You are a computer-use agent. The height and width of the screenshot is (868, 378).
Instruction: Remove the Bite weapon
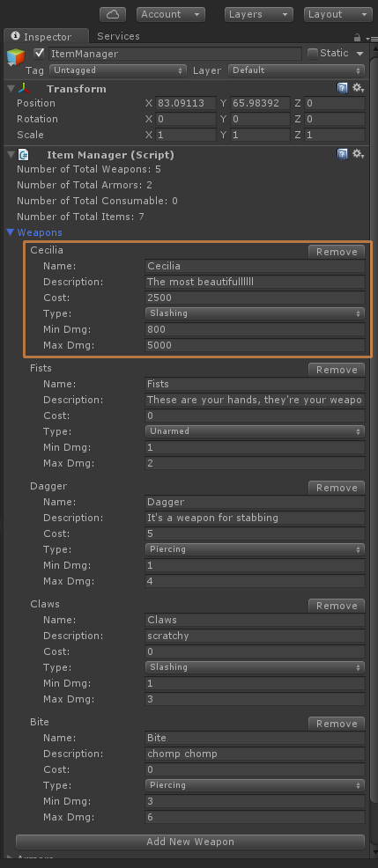(337, 724)
